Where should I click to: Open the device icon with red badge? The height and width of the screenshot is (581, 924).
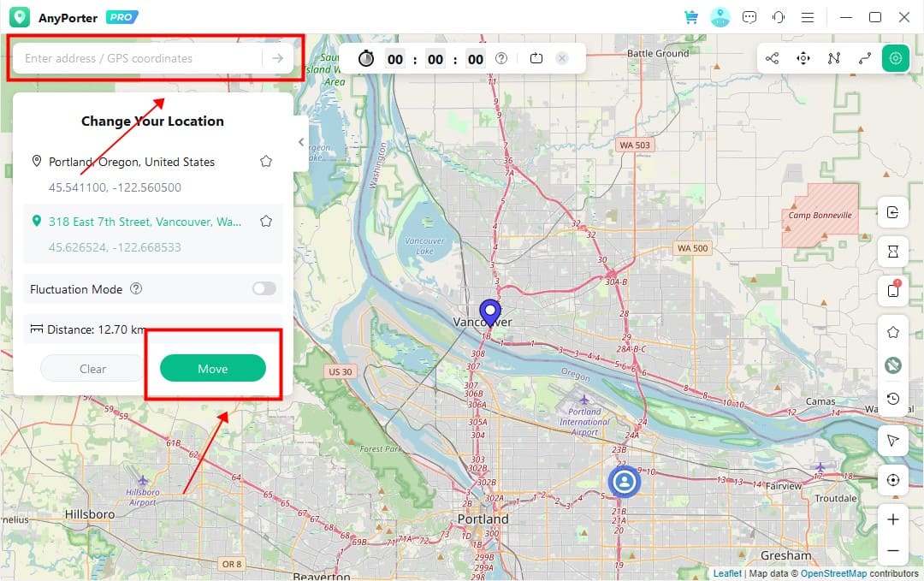point(892,291)
